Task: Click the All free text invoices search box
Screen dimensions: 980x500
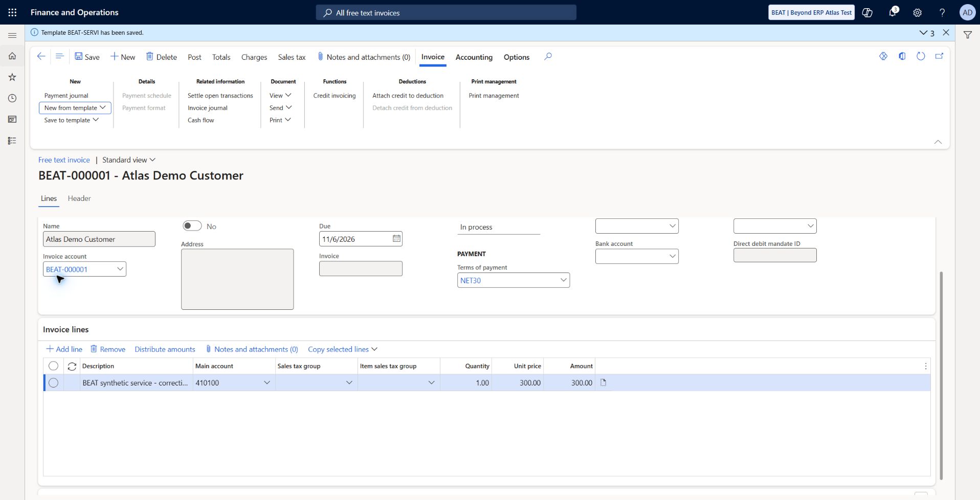Action: click(446, 13)
